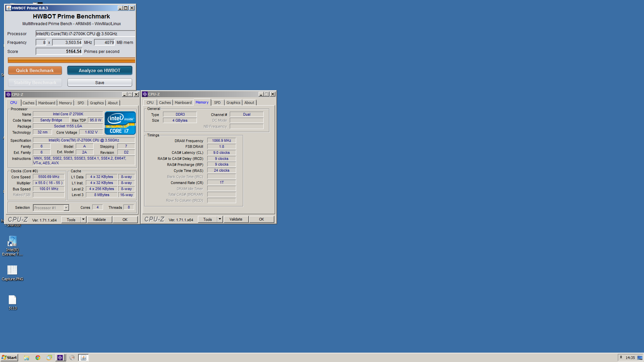The height and width of the screenshot is (362, 644).
Task: Click the 4079 MB mem field
Action: coord(105,42)
